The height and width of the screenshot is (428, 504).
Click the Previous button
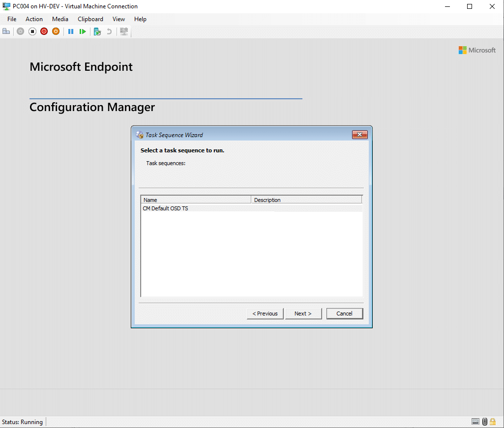[265, 313]
